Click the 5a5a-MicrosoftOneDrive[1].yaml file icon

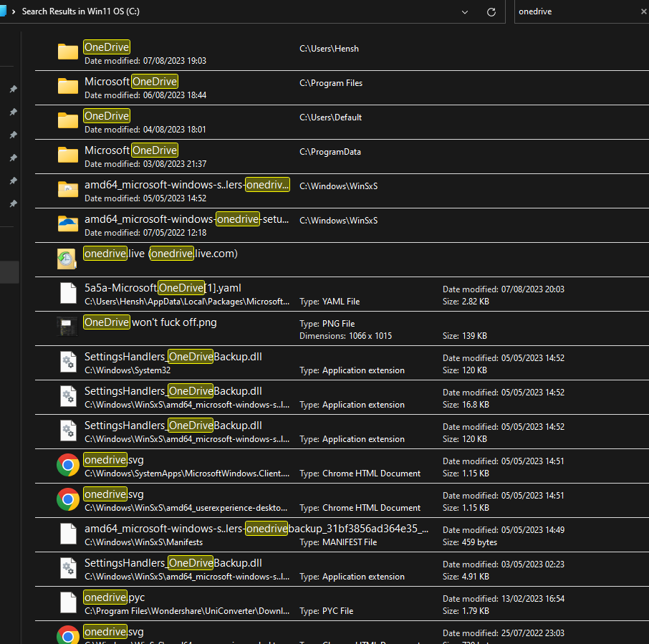pyautogui.click(x=68, y=294)
